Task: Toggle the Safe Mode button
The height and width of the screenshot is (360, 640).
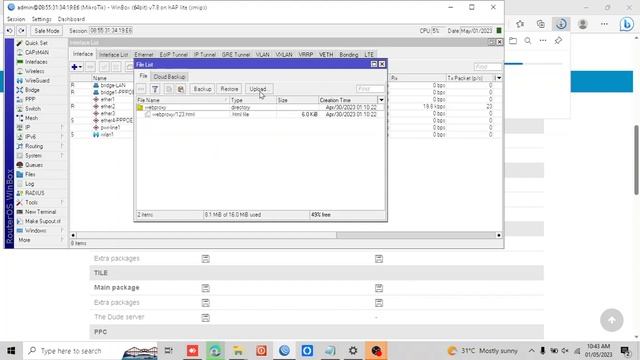Action: tap(47, 31)
